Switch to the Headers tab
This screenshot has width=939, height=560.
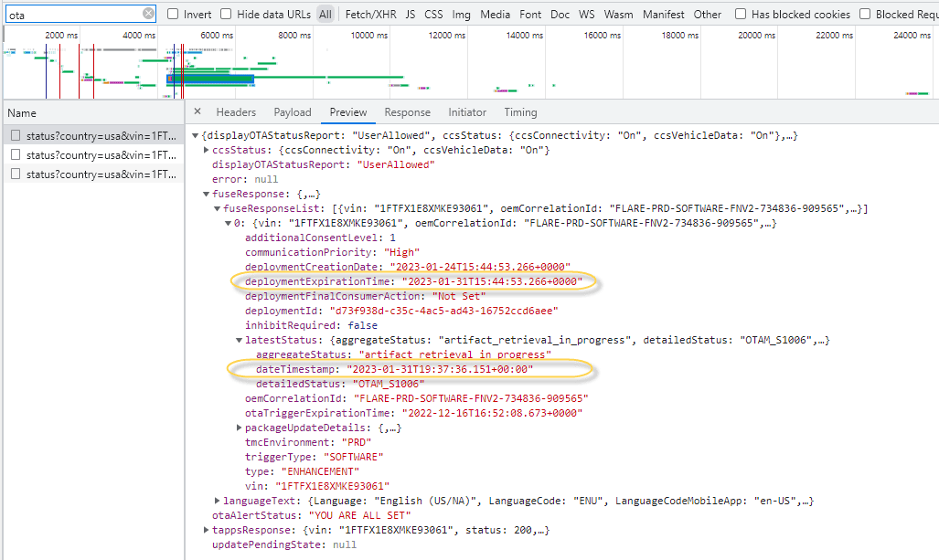point(235,112)
